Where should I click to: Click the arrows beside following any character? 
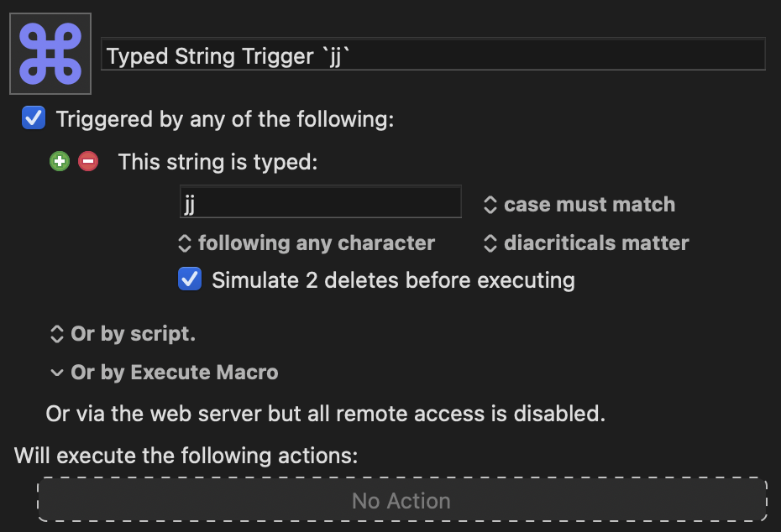pos(184,243)
